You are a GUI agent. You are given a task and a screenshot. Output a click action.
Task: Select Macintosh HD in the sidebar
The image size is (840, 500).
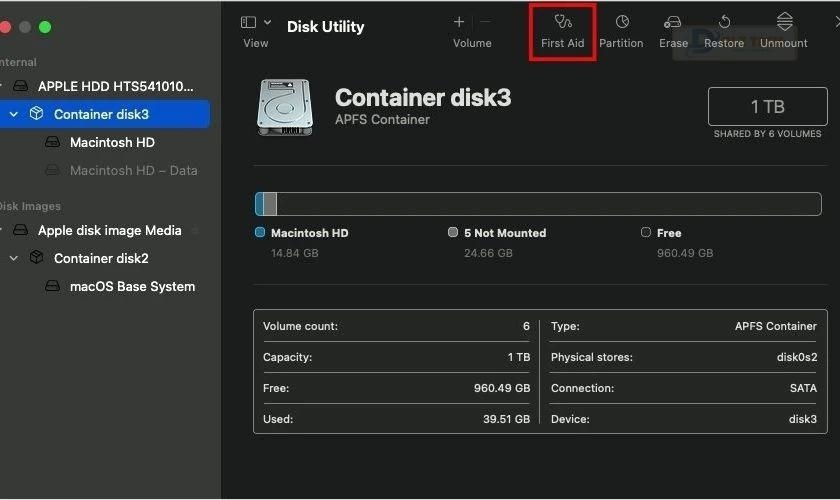coord(112,142)
